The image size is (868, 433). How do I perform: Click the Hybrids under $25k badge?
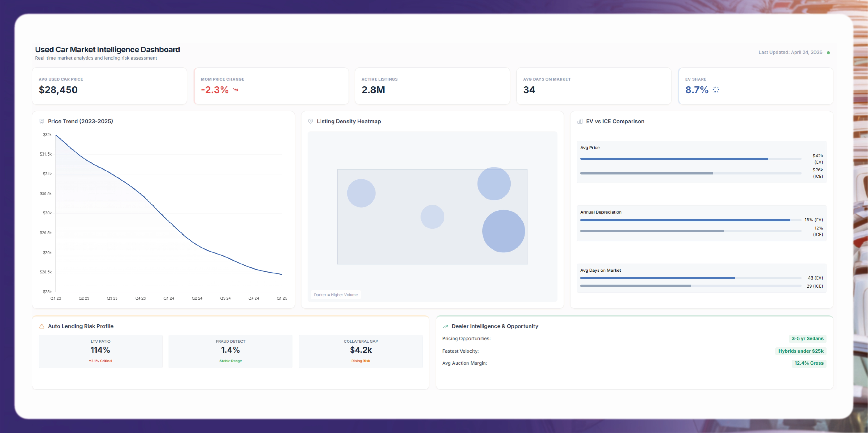pyautogui.click(x=801, y=351)
